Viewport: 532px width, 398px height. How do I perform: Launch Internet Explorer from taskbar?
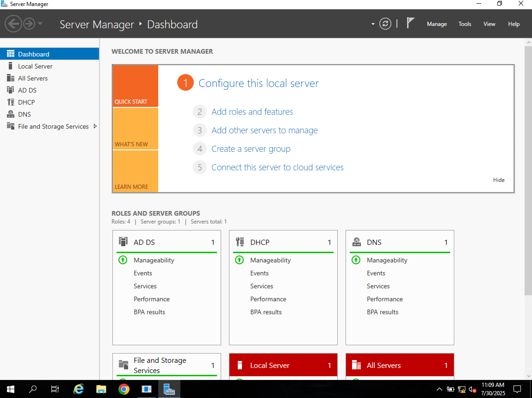pyautogui.click(x=78, y=389)
